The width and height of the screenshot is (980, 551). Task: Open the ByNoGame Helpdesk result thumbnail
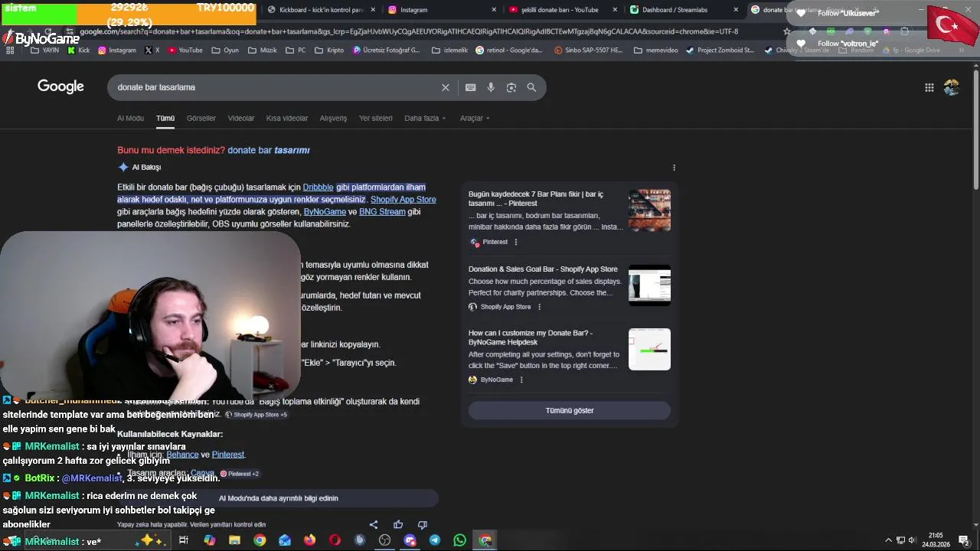coord(649,350)
